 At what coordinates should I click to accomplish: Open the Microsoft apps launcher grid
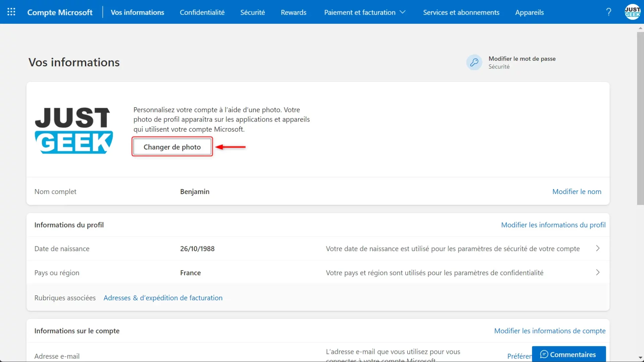pos(11,12)
